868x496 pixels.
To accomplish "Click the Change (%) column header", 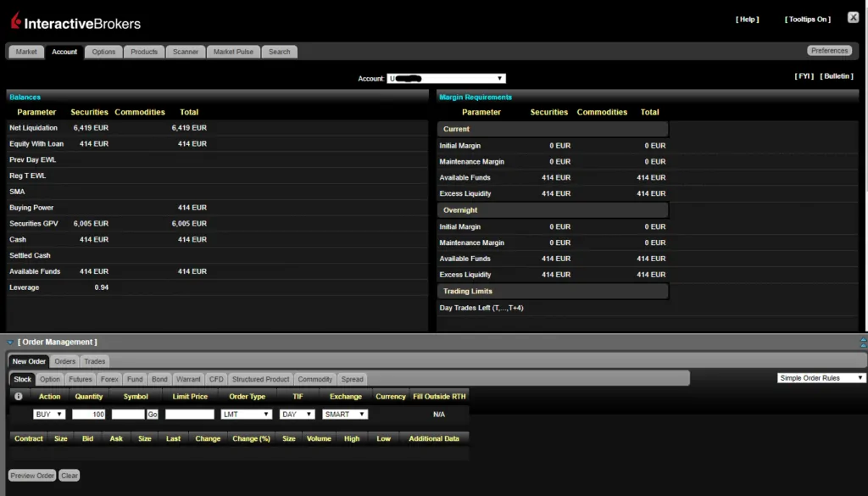I will click(x=251, y=438).
